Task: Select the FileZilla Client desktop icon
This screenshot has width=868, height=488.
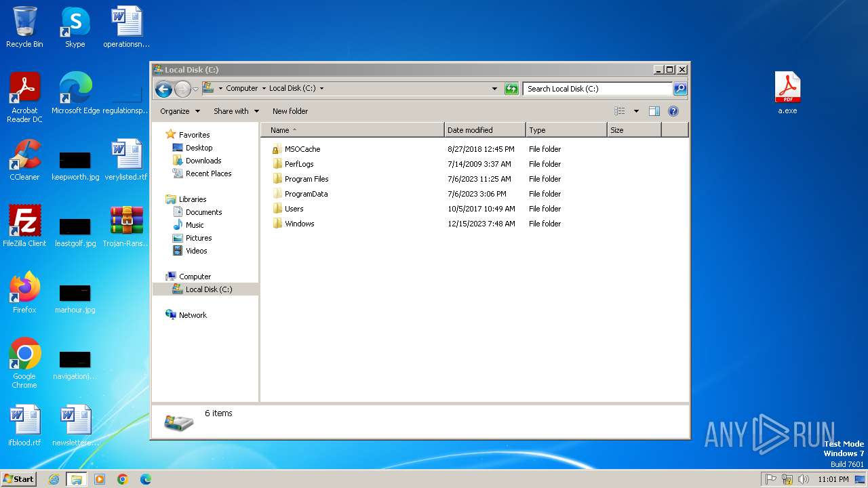Action: [24, 226]
